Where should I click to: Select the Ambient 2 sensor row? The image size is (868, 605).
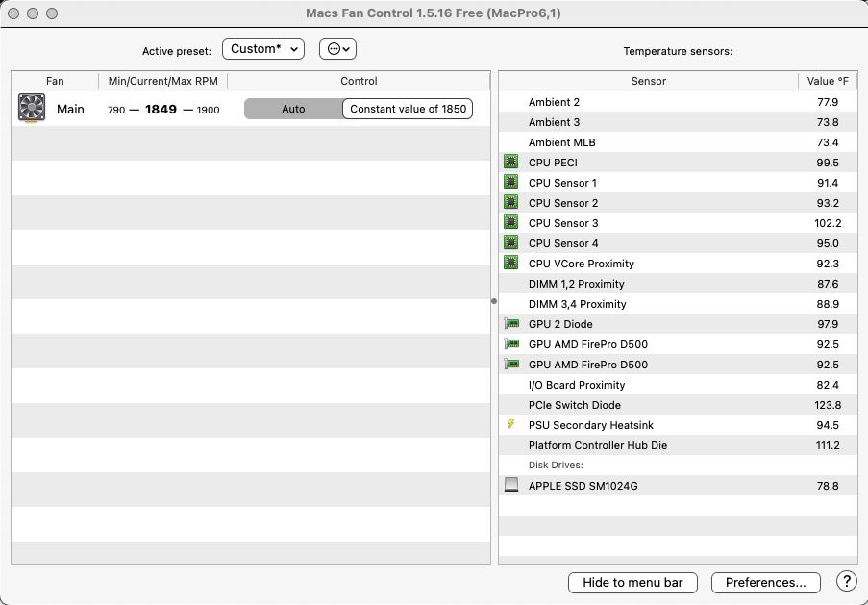pyautogui.click(x=678, y=102)
